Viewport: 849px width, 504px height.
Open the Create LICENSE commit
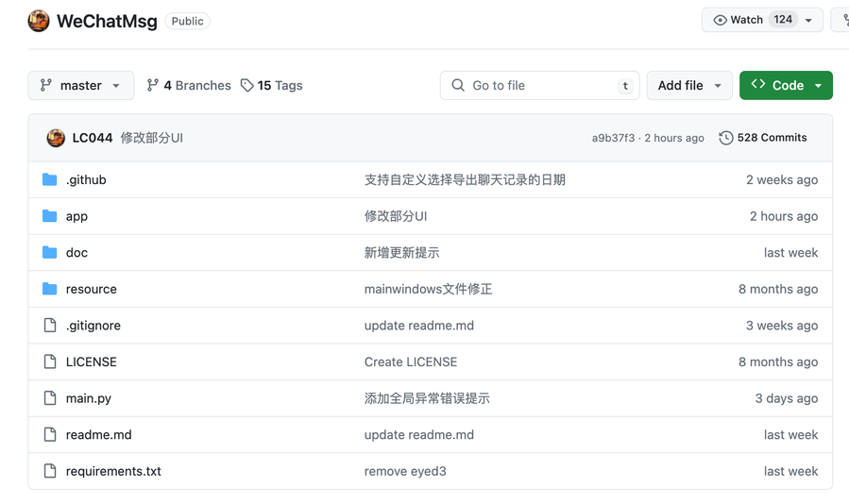pos(411,361)
